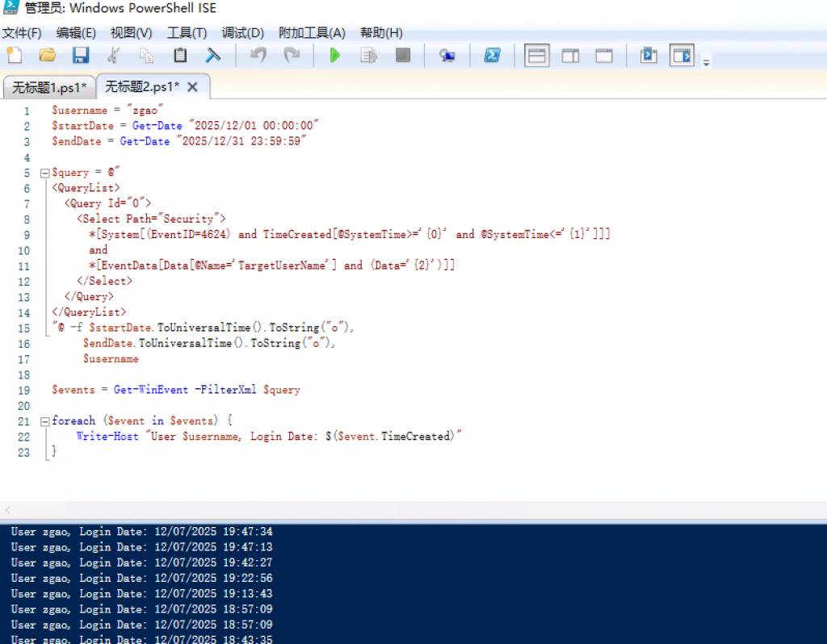The width and height of the screenshot is (827, 644).
Task: Open the New Remote PowerShell Tab icon
Action: point(447,56)
